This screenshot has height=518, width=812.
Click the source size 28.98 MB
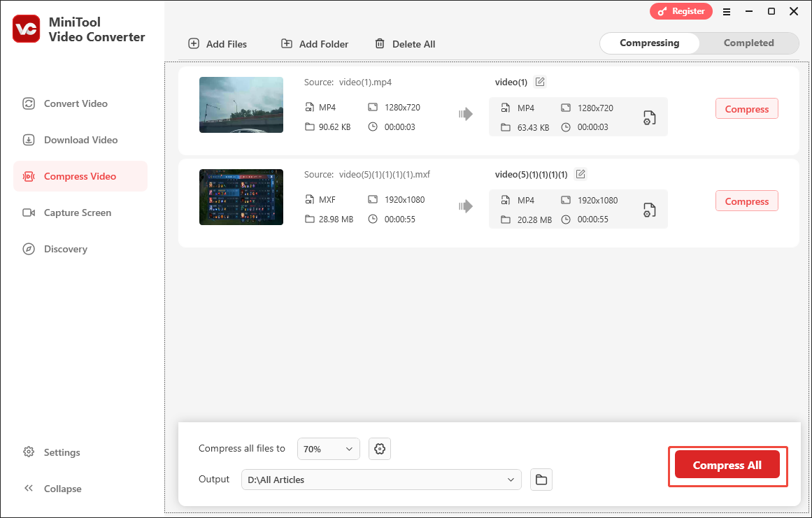[x=336, y=219]
